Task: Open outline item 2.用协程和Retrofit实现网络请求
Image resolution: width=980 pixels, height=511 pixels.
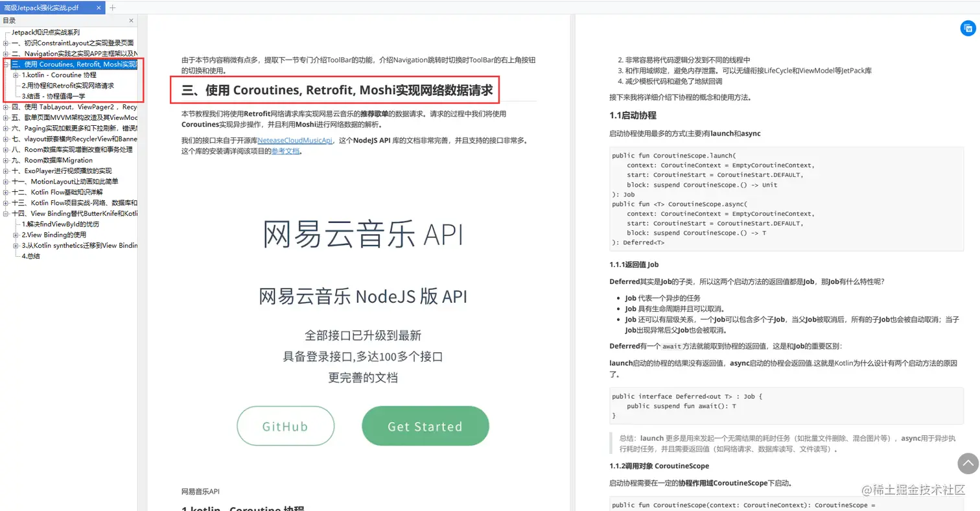Action: click(68, 86)
